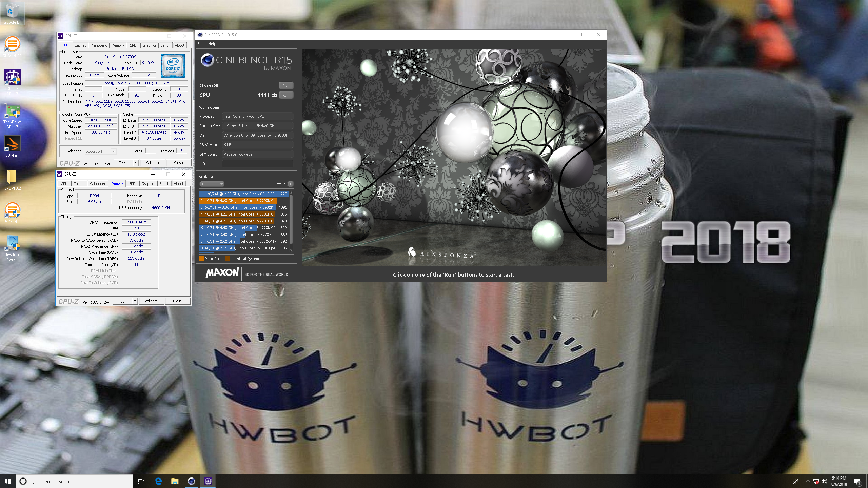Viewport: 868px width, 488px height.
Task: Open the People icon in system tray
Action: (x=796, y=481)
